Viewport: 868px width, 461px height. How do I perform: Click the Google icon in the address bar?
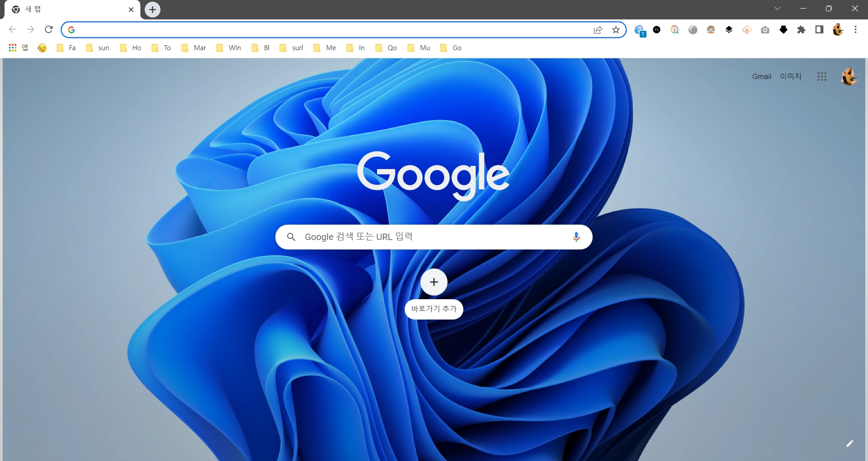pos(71,30)
